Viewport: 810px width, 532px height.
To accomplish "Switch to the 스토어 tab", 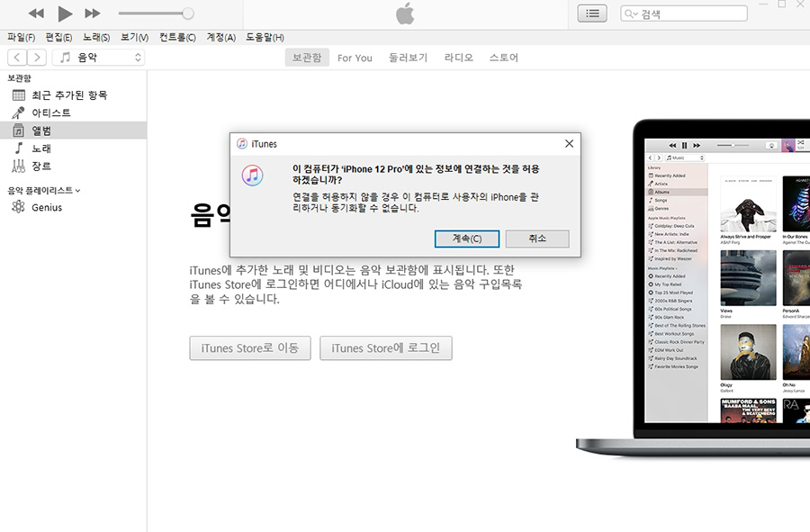I will pyautogui.click(x=504, y=58).
